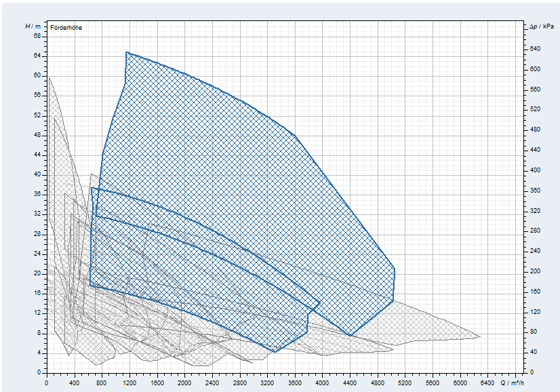
Task: Click the 48 tick on the H axis
Action: click(37, 136)
